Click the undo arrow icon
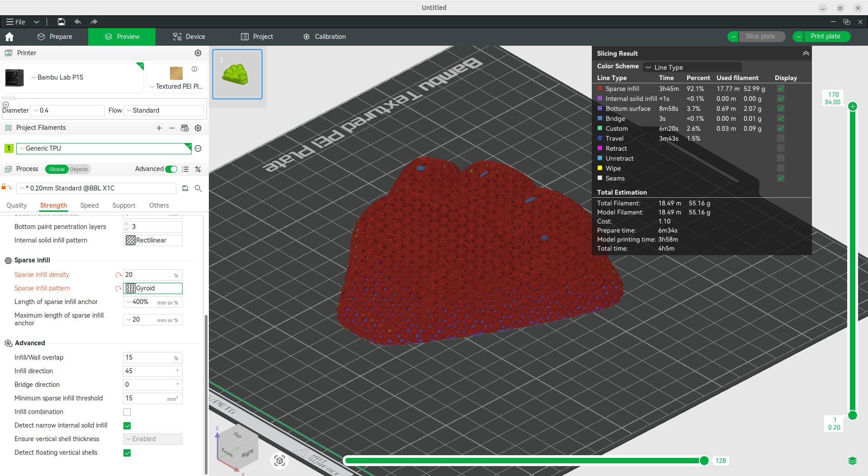This screenshot has width=868, height=476. tap(78, 22)
